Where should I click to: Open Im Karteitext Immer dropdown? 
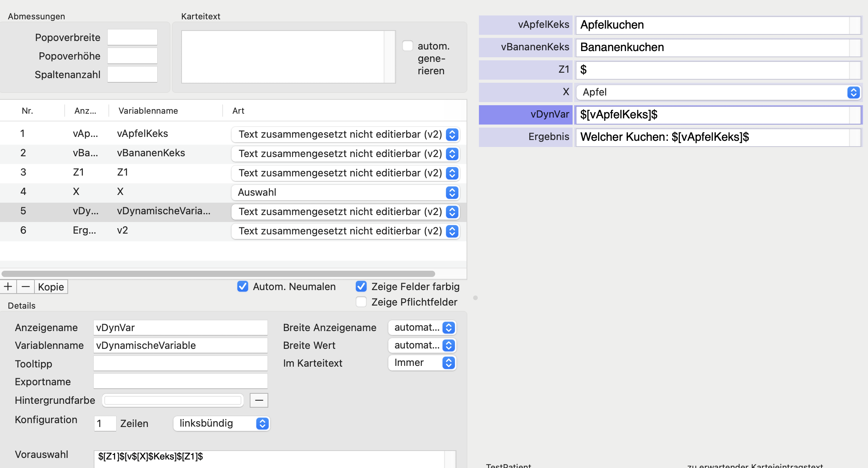point(422,363)
